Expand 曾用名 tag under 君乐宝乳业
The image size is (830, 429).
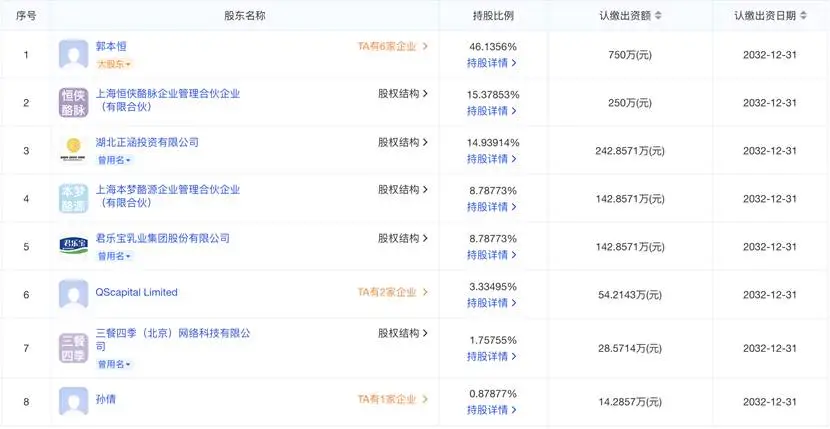point(114,256)
